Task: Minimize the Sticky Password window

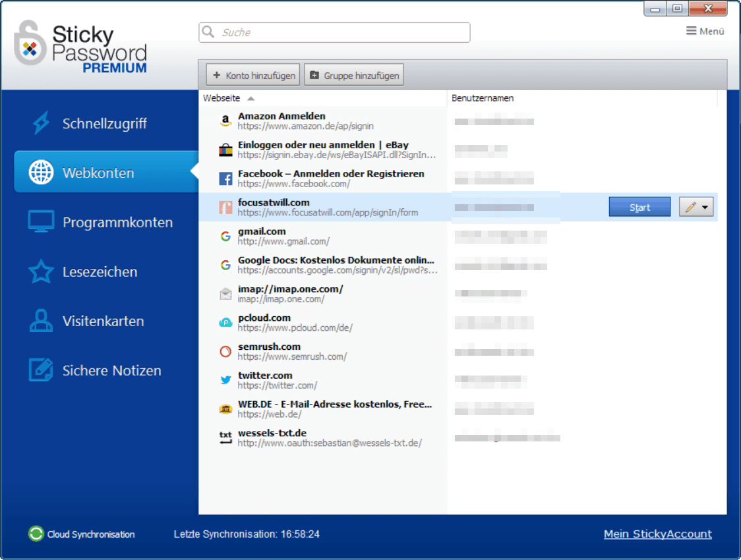Action: [655, 9]
